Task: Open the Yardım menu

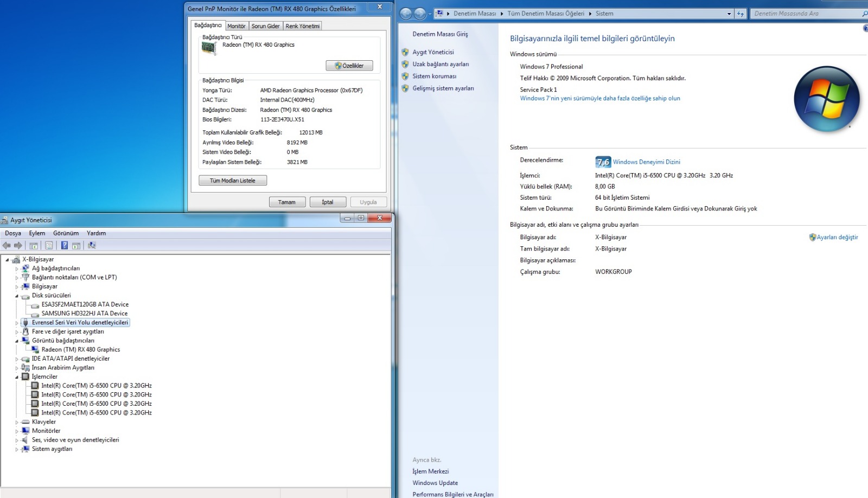Action: pos(96,233)
